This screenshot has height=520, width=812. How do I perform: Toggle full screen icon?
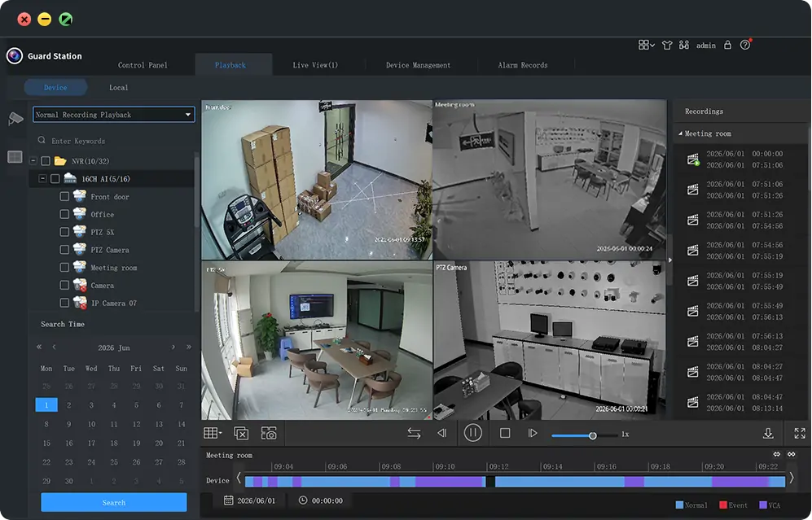click(x=800, y=434)
